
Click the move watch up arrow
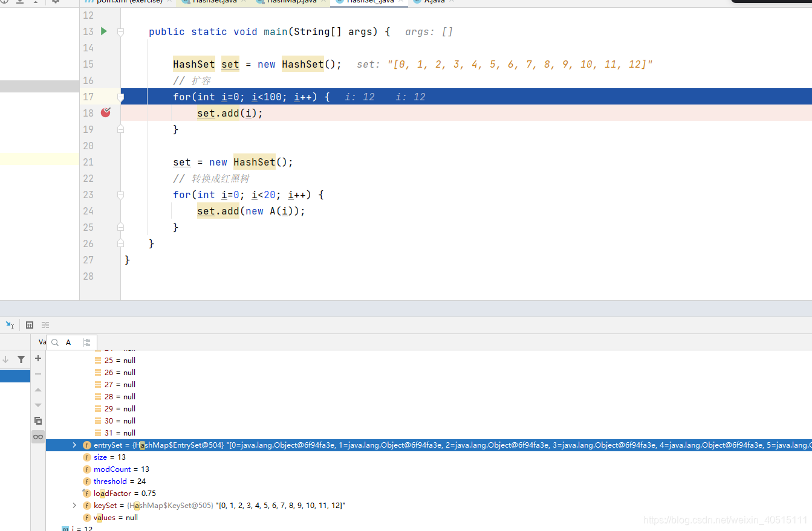[38, 390]
